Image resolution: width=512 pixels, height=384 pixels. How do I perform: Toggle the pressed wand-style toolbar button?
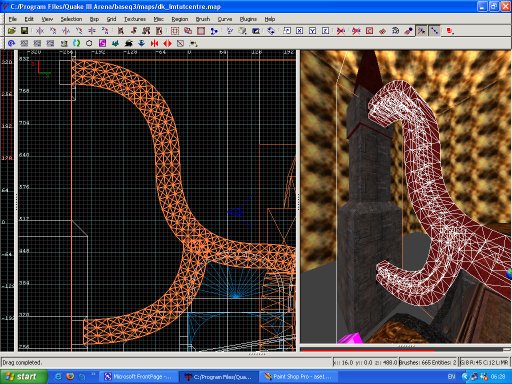click(x=422, y=31)
